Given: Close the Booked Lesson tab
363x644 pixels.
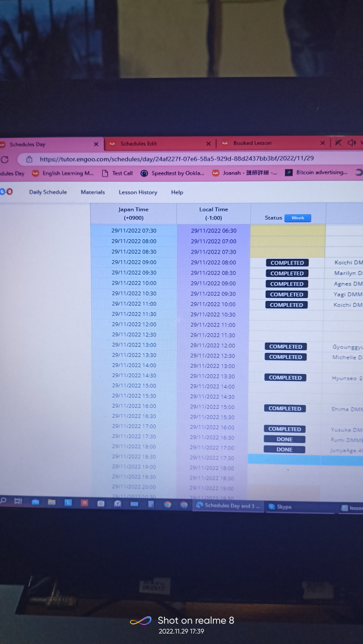Looking at the screenshot, I should click(322, 143).
